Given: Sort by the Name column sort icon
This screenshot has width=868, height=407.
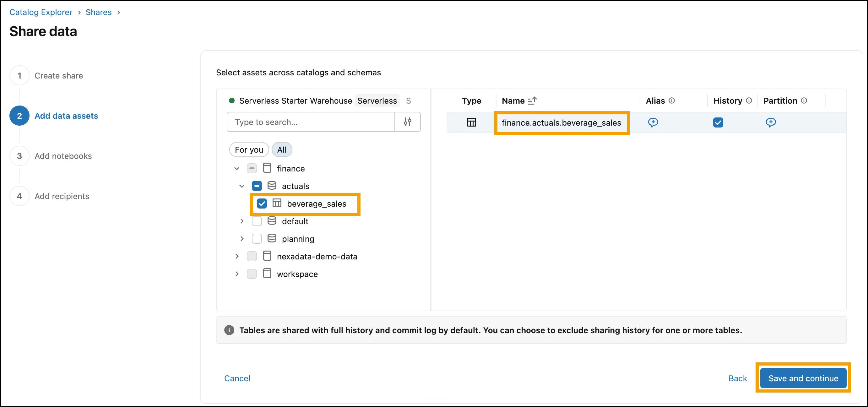Looking at the screenshot, I should click(x=532, y=100).
